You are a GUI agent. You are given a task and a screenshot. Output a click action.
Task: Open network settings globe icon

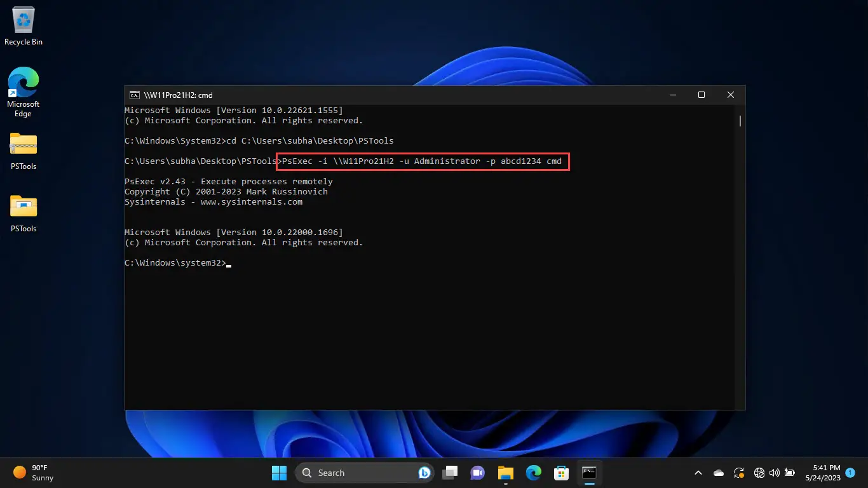pyautogui.click(x=759, y=473)
